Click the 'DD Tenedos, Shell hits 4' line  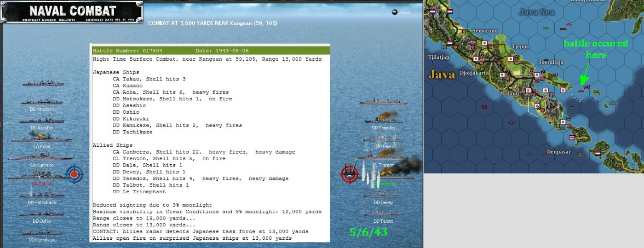click(201, 179)
